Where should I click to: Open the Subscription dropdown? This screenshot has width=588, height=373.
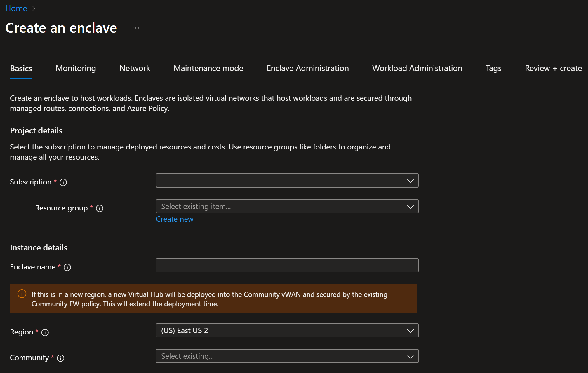click(287, 181)
